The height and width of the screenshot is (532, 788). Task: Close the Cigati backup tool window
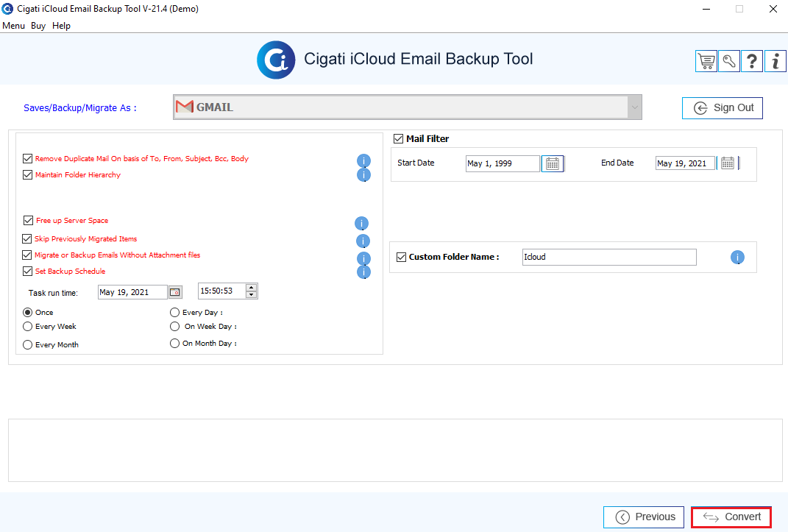(x=773, y=9)
